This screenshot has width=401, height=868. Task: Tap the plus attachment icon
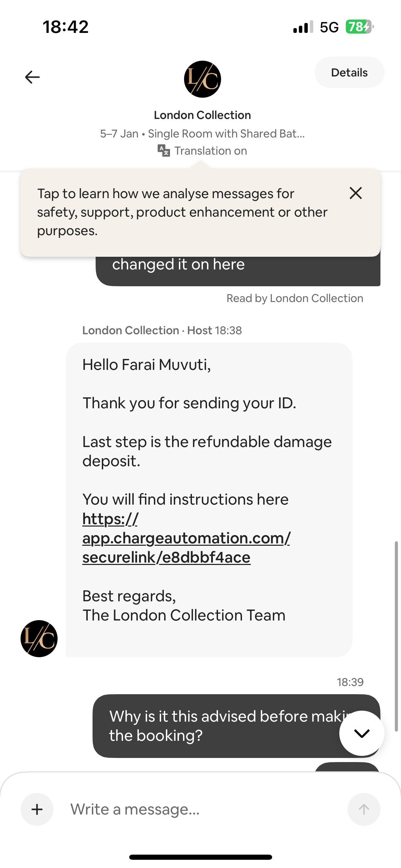click(x=37, y=809)
